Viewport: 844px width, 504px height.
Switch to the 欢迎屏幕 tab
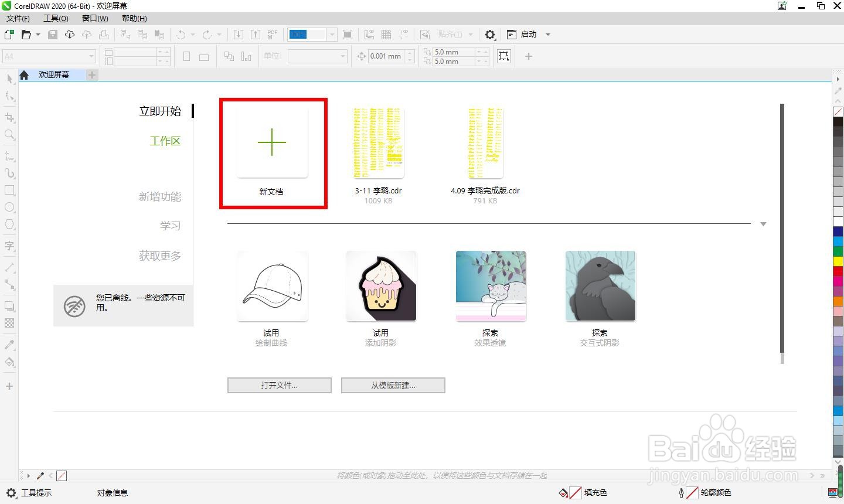[54, 75]
